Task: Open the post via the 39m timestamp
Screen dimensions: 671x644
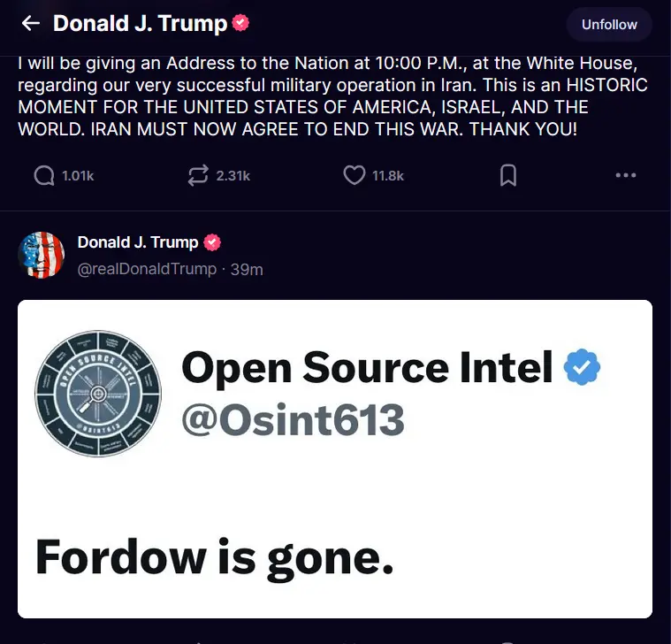Action: (x=247, y=269)
